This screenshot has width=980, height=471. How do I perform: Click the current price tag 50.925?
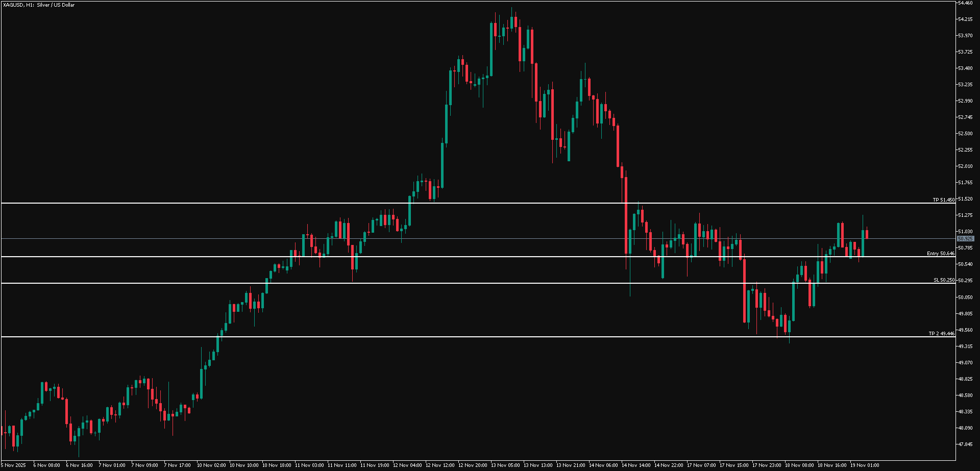(x=965, y=239)
